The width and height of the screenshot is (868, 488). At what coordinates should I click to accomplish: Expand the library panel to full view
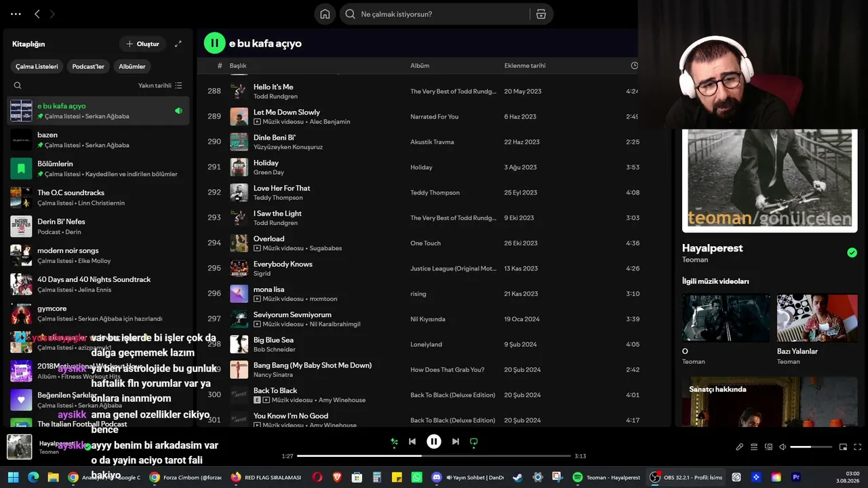pyautogui.click(x=178, y=44)
